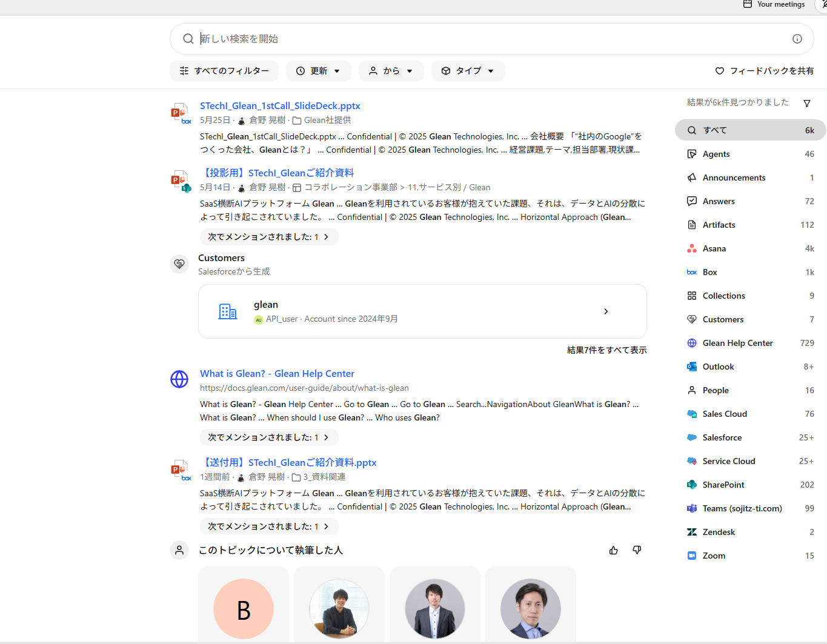Image resolution: width=827 pixels, height=644 pixels.
Task: Filter results by Sales Cloud
Action: [750, 414]
